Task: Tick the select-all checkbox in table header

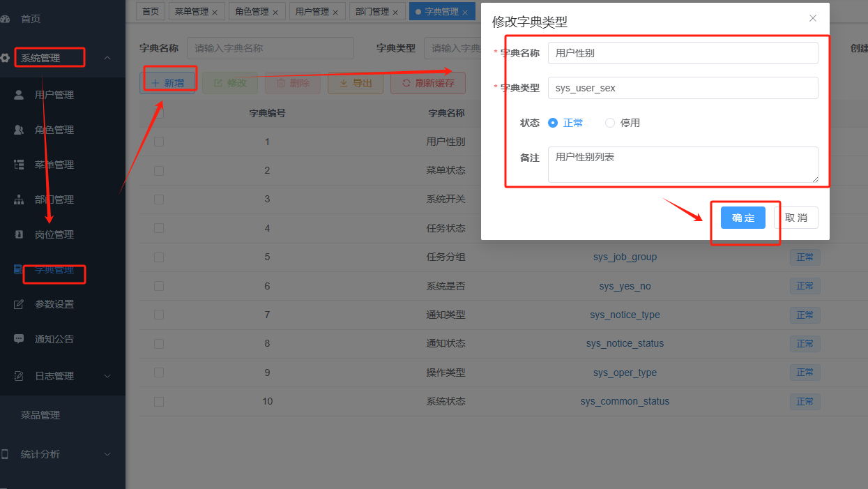Action: [159, 113]
